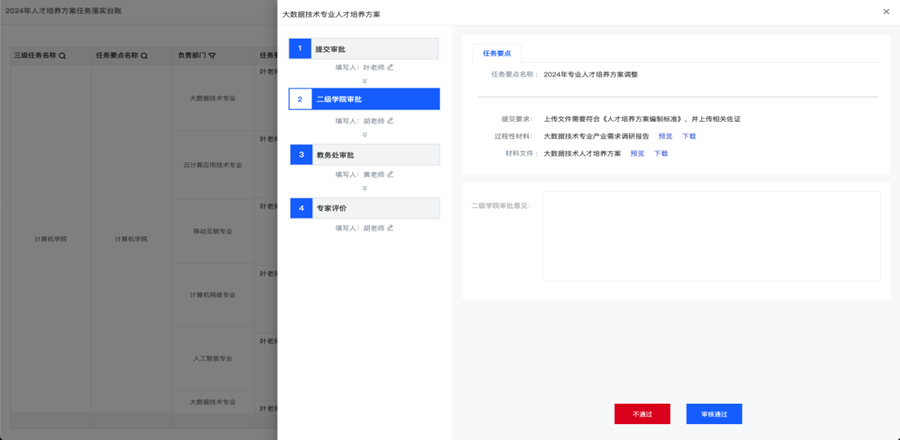The image size is (900, 440).
Task: Click the 2024年专业人才培养方案调整 task name text
Action: 591,75
